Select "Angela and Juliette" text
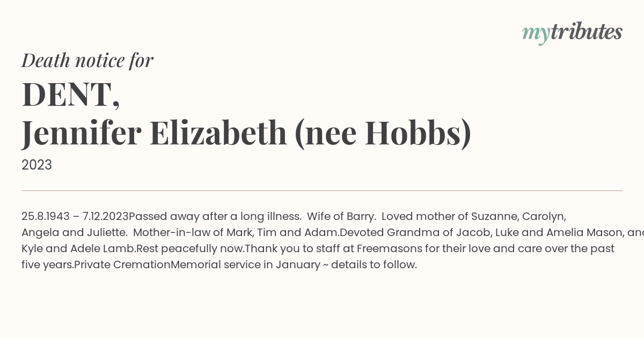Screen dimensions: 644x338 click(x=73, y=233)
